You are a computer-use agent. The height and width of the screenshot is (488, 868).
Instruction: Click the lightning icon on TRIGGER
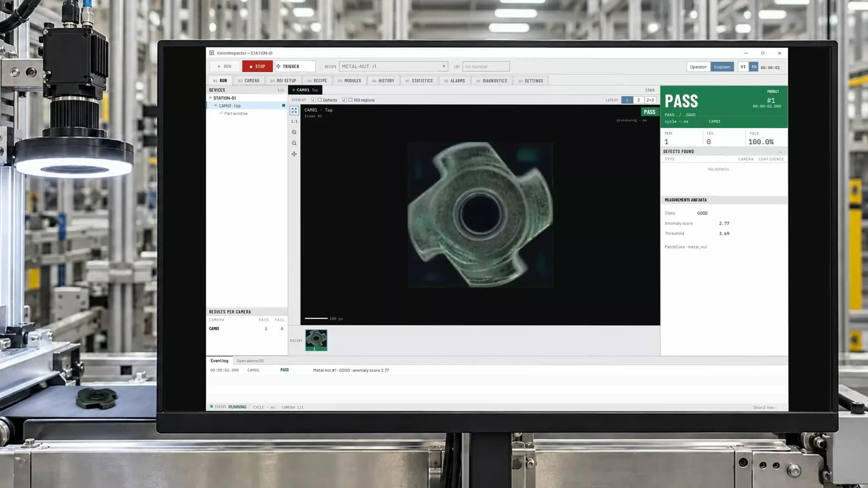tap(278, 66)
